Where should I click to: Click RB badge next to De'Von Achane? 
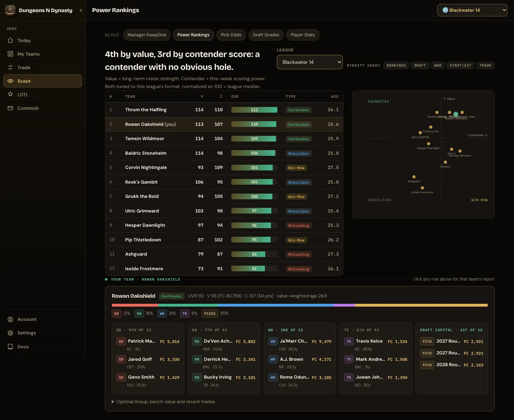coord(197,342)
